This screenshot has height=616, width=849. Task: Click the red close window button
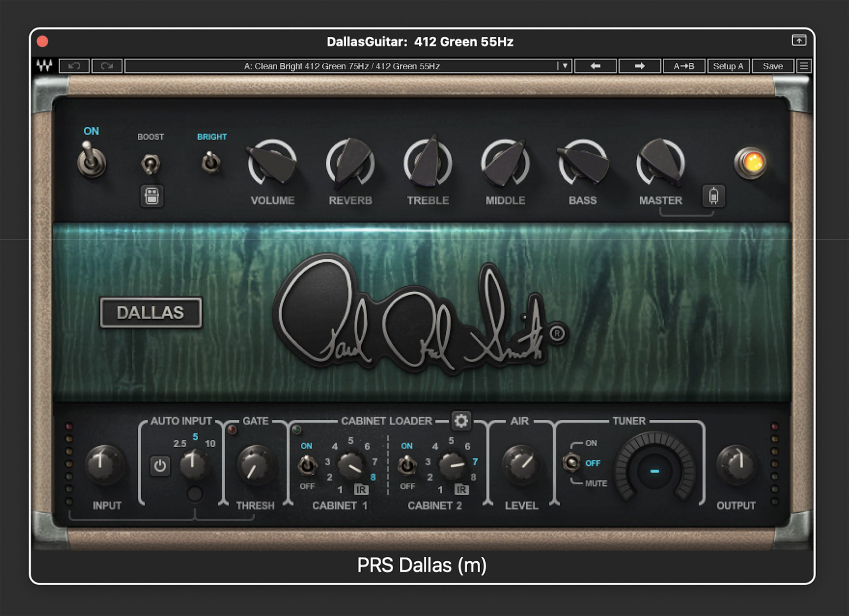click(42, 41)
